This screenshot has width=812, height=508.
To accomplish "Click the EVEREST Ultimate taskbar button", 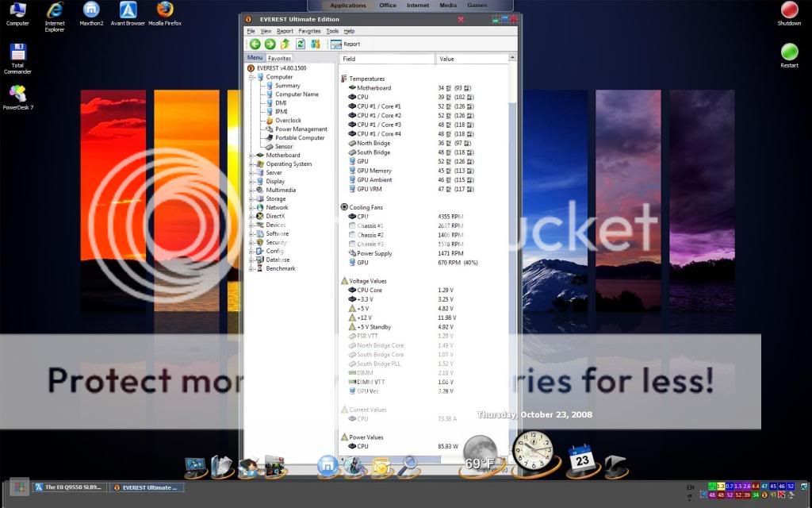I will 147,487.
